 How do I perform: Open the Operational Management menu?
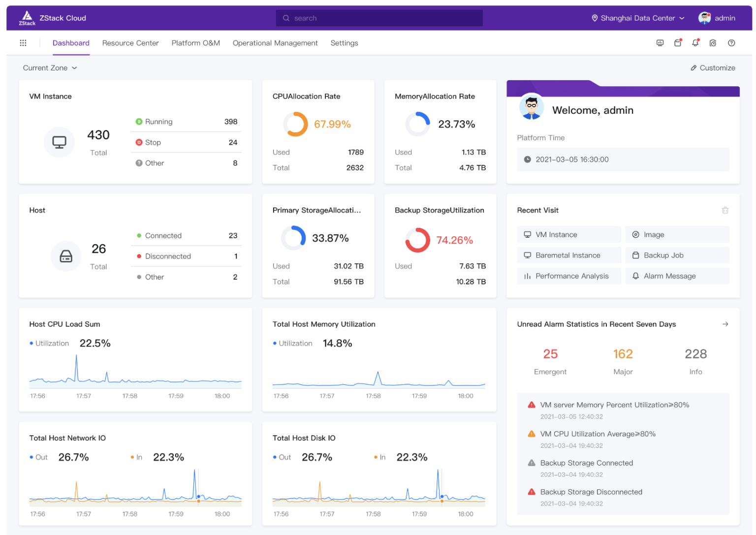275,43
